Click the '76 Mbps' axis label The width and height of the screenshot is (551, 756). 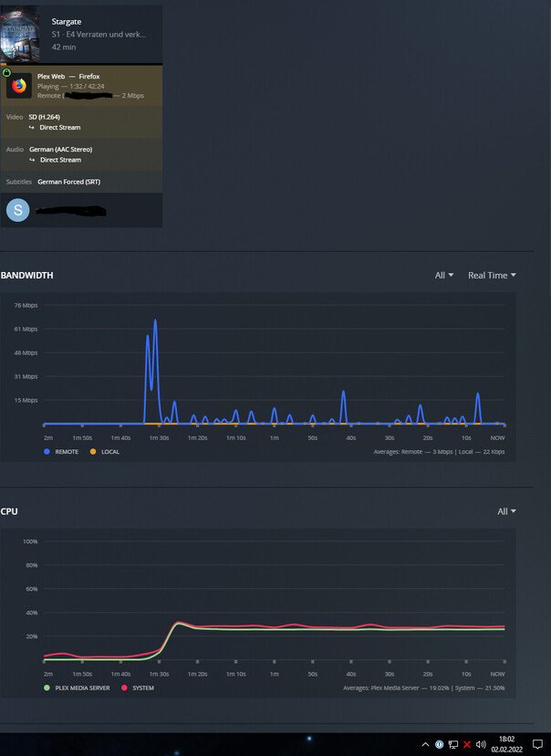tap(26, 305)
